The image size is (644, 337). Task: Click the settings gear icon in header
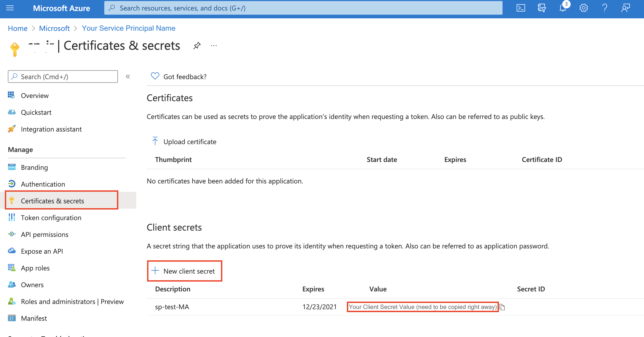[583, 8]
